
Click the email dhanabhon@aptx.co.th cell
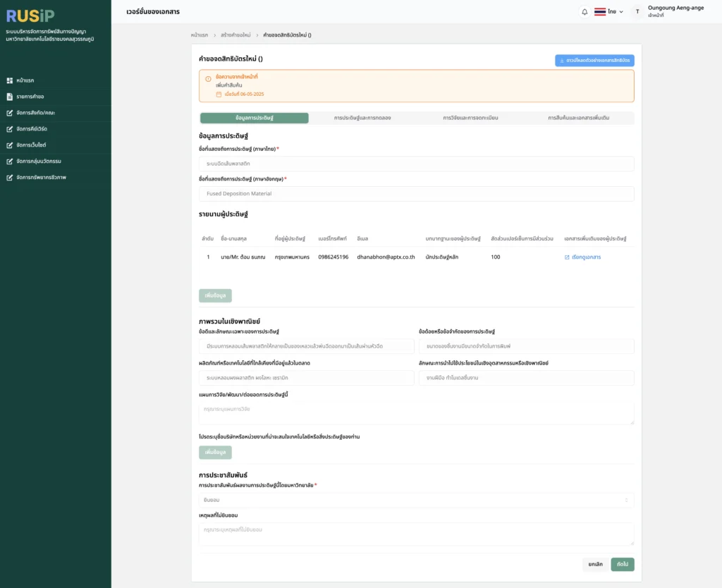coord(386,257)
